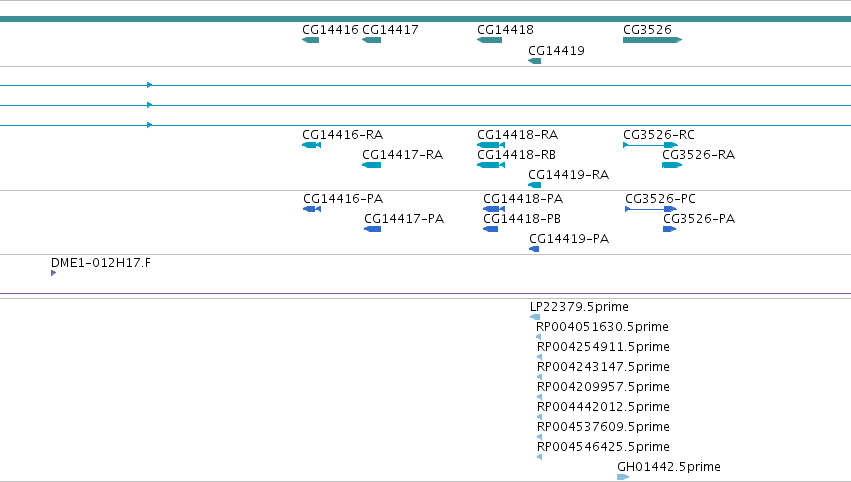Click the CG14417-RA transcript glyph
Screen dimensions: 851x482
click(x=371, y=165)
